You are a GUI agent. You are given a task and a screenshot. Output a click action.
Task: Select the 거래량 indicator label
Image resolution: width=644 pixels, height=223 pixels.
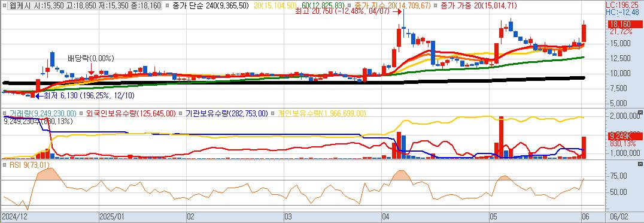point(42,113)
